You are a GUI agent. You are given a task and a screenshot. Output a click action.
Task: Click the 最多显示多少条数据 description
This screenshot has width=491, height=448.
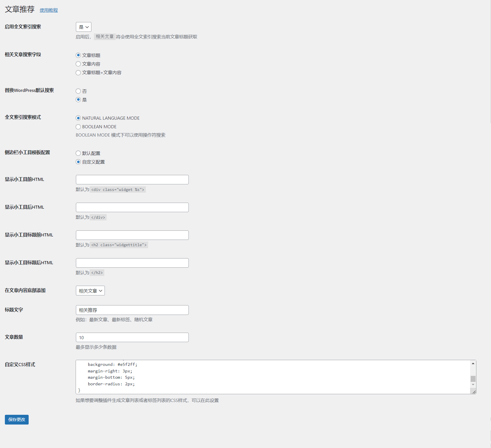click(96, 347)
